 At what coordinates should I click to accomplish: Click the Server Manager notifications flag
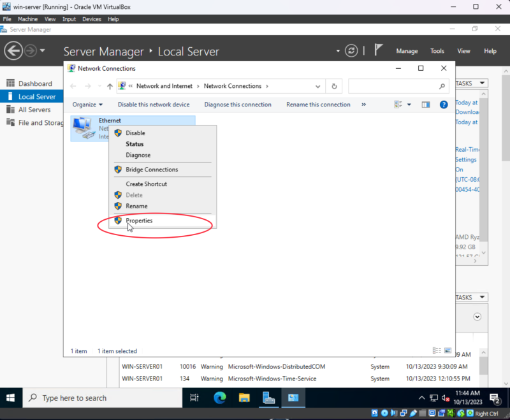coord(379,51)
